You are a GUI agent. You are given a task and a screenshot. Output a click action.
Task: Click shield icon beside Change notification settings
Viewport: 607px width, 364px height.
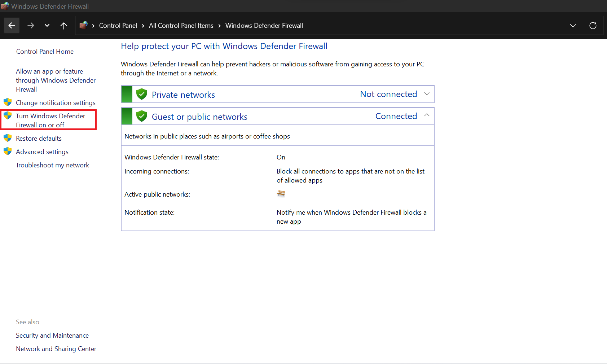point(8,102)
